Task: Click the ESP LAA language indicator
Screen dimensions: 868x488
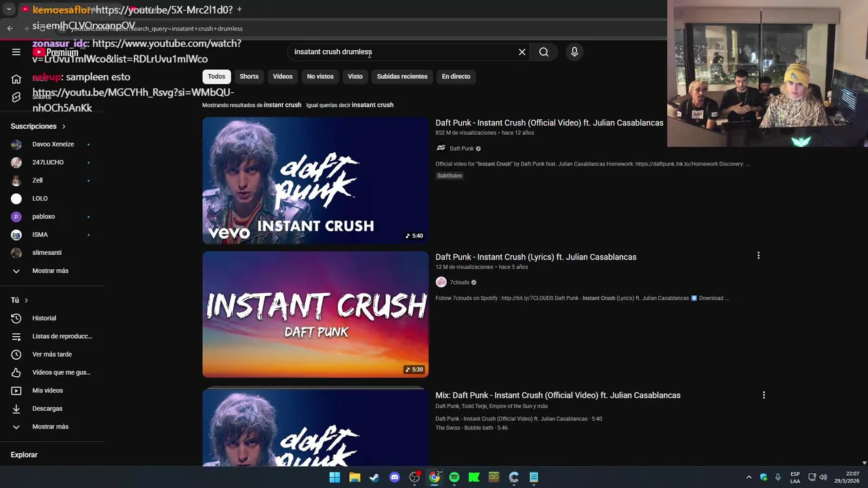Action: 795,477
